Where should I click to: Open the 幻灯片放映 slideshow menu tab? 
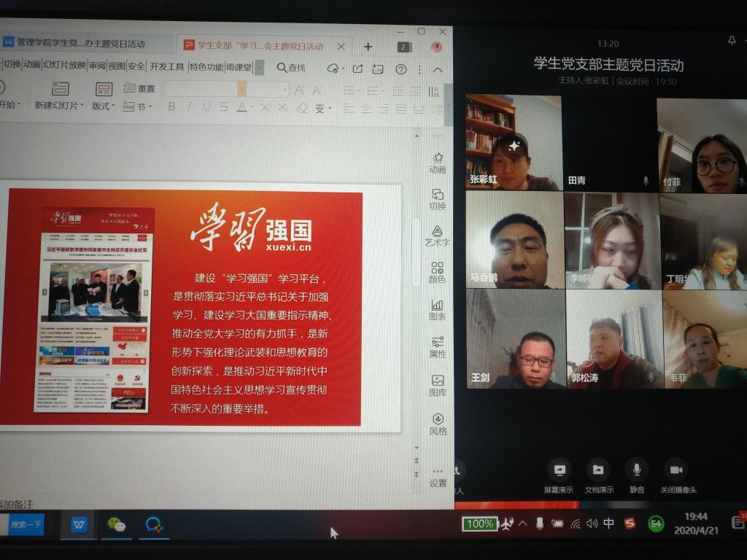(65, 66)
